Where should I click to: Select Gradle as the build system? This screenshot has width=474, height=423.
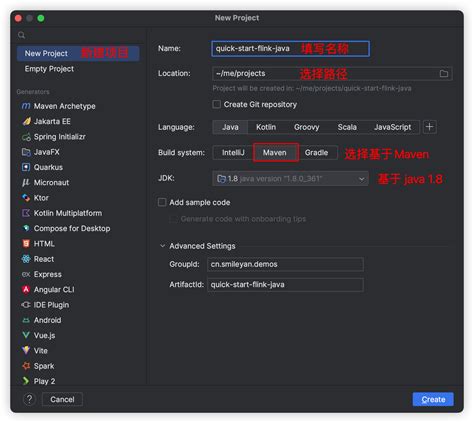[x=317, y=153]
